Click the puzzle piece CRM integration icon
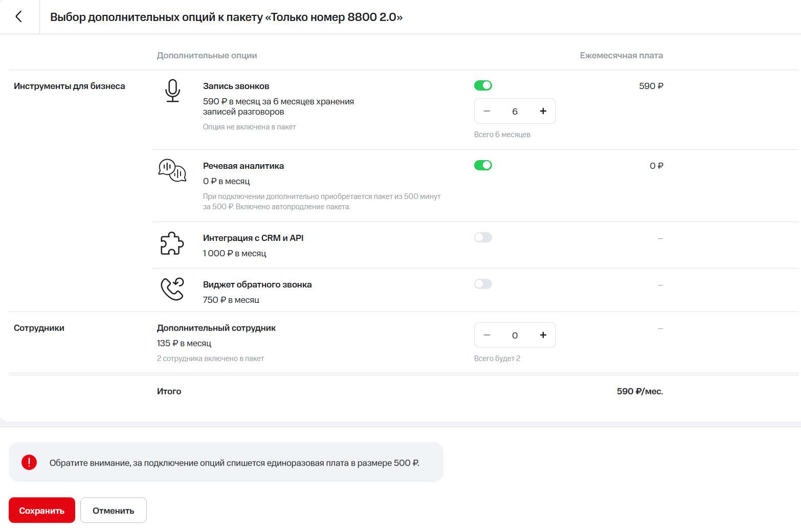Image resolution: width=801 pixels, height=532 pixels. tap(172, 243)
